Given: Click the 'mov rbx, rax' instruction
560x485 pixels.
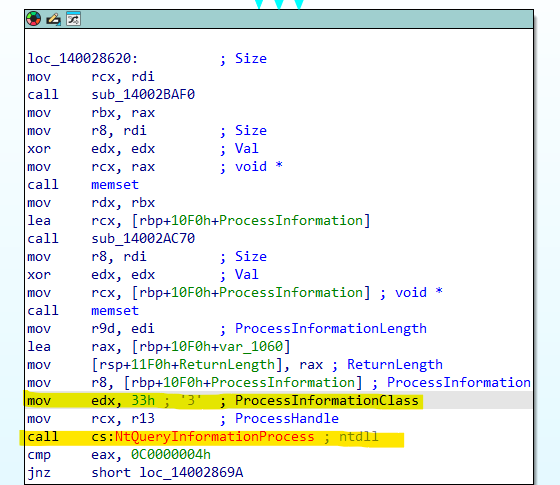Looking at the screenshot, I should [x=91, y=113].
